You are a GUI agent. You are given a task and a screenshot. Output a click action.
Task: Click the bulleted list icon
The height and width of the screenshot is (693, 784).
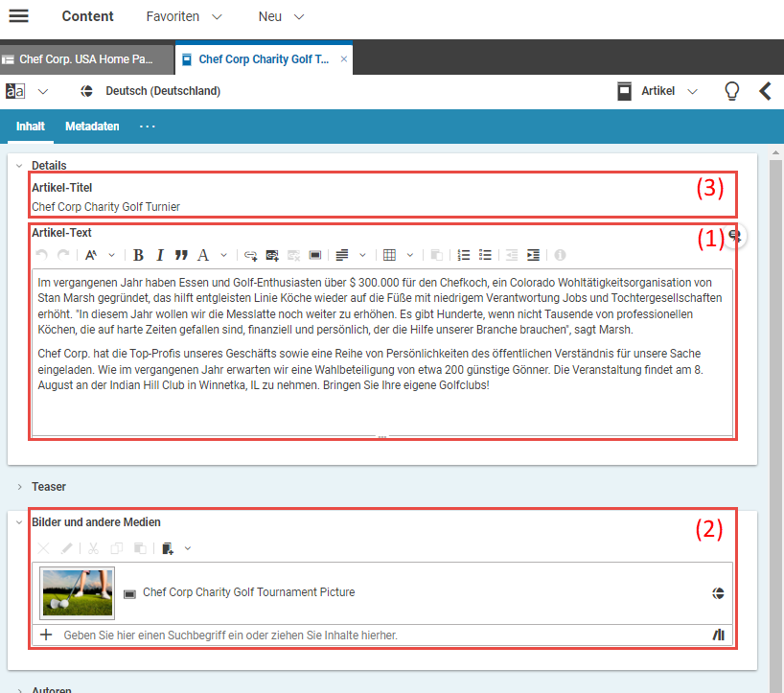486,255
